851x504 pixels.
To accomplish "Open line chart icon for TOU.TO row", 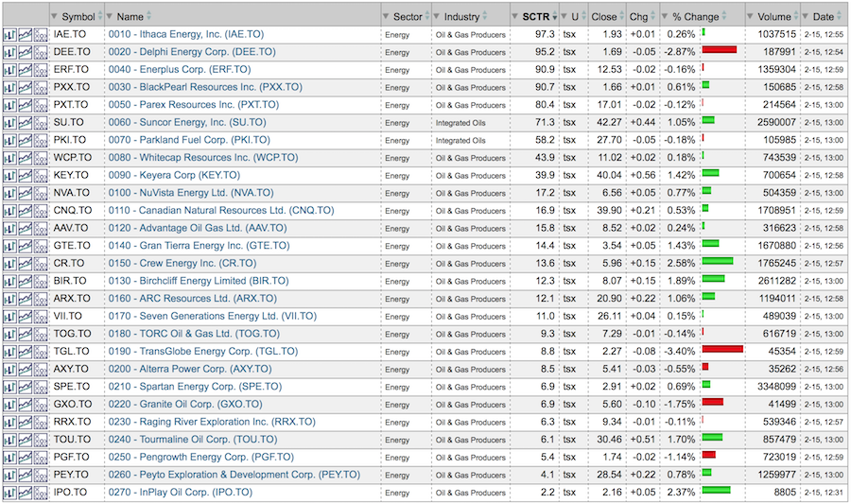I will (25, 441).
